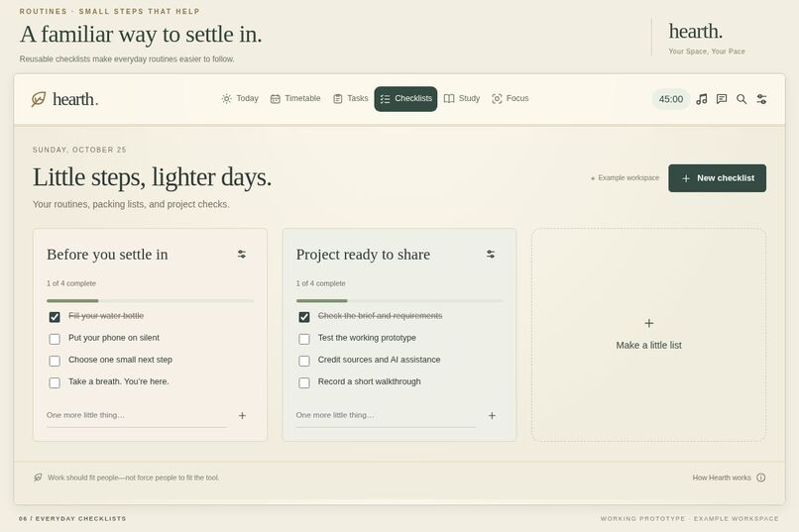Go to the Today tab
Image resolution: width=799 pixels, height=532 pixels.
point(240,99)
